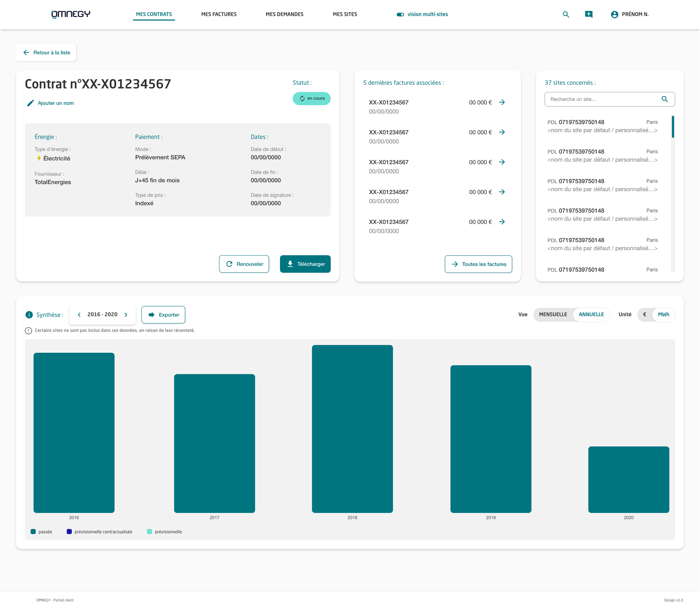Set unit to euros
The width and height of the screenshot is (700, 608).
pyautogui.click(x=644, y=314)
